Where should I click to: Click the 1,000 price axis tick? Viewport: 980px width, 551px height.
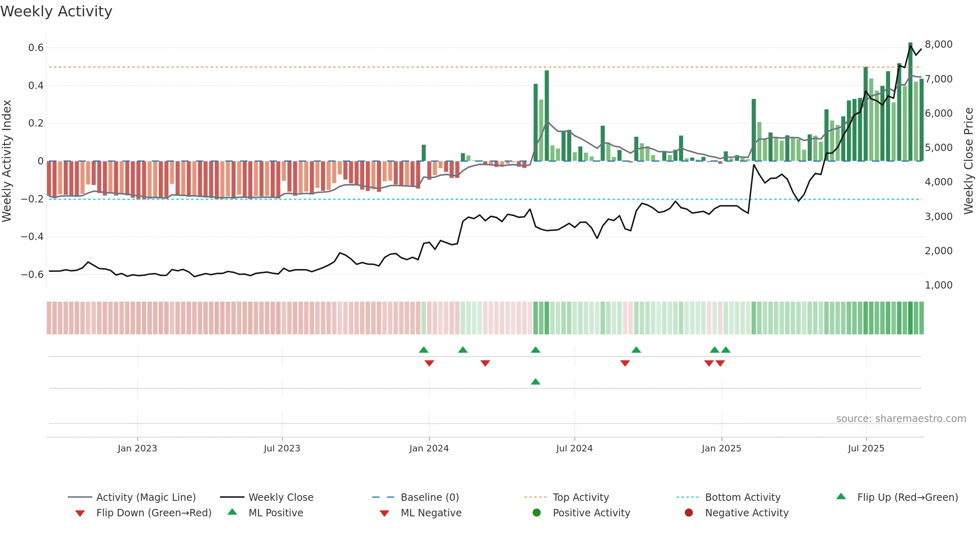[x=939, y=285]
